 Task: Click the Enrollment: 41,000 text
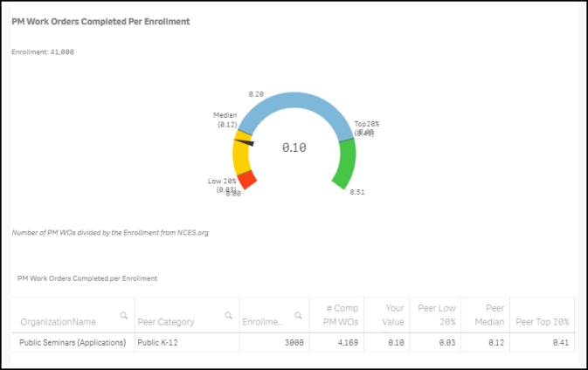43,52
